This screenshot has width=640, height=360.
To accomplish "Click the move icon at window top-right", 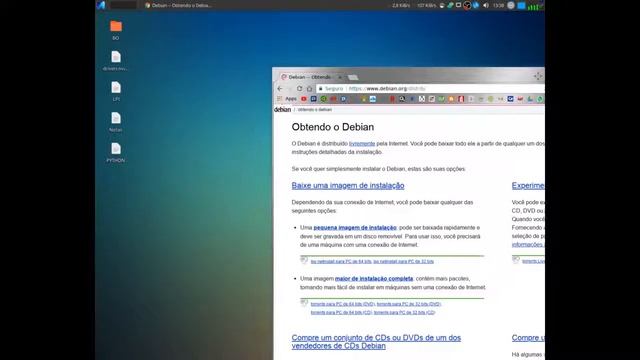I will tap(538, 76).
